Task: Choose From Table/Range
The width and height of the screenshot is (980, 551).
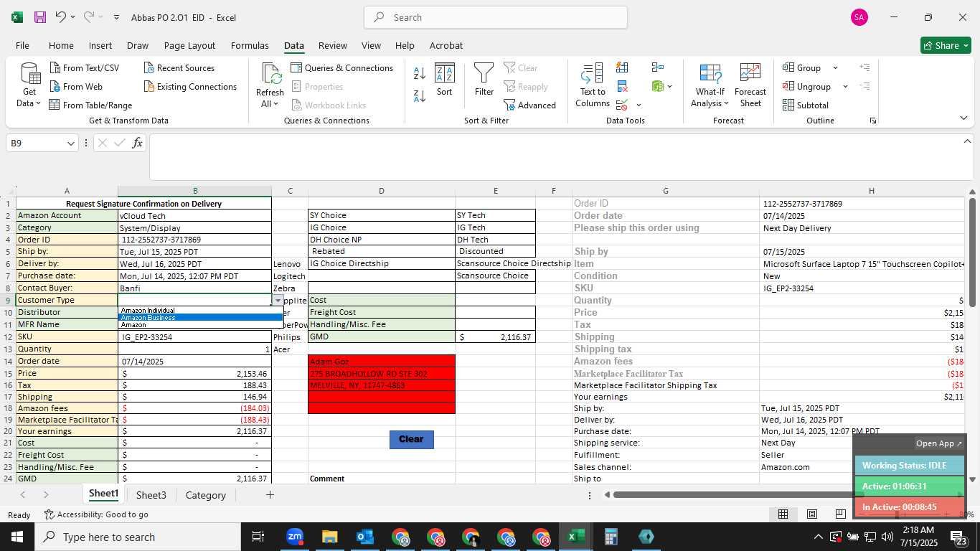Action: [x=90, y=105]
